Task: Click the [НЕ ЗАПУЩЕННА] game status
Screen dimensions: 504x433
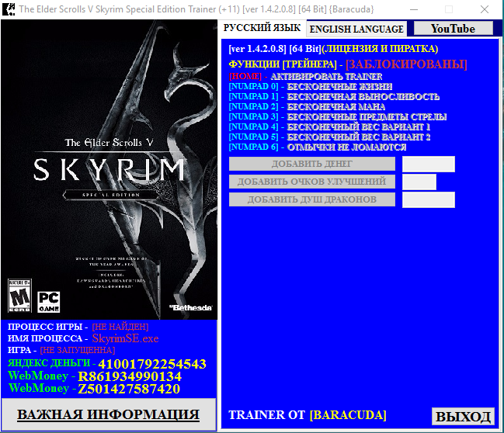Action: (x=78, y=350)
